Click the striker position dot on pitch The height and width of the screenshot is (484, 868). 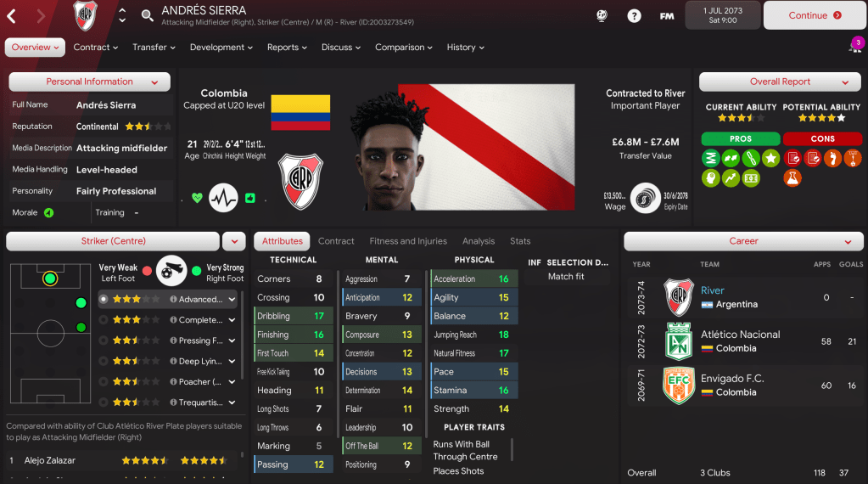(x=50, y=279)
